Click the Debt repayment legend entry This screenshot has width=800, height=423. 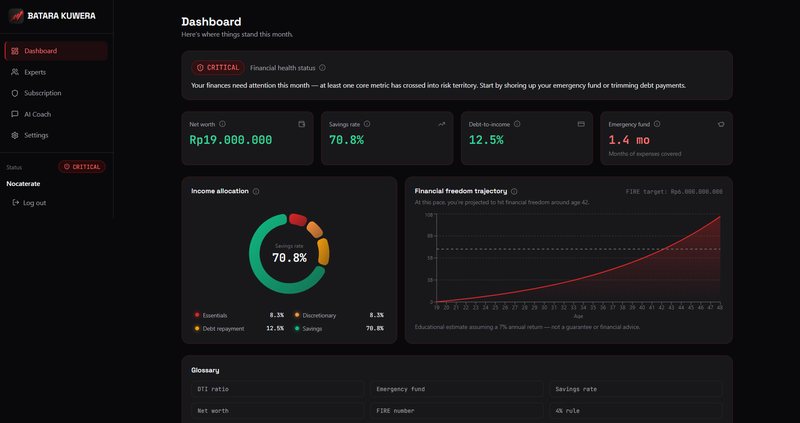239,329
